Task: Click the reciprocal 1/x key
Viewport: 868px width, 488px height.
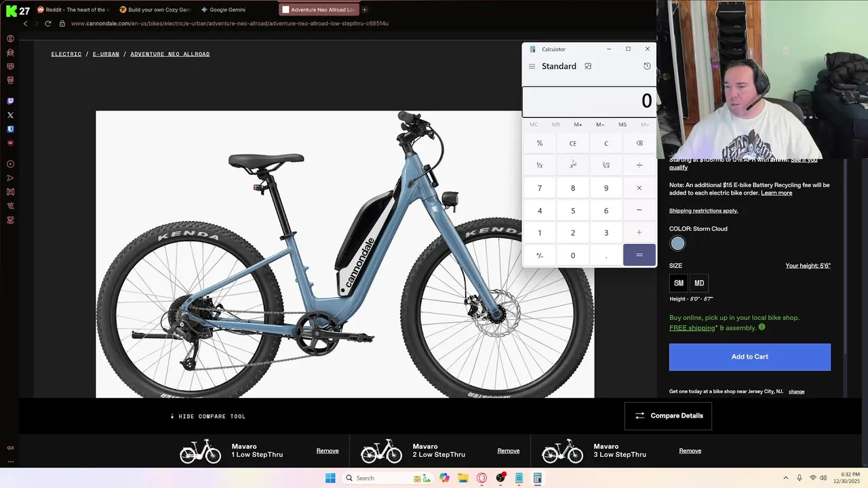Action: click(540, 165)
